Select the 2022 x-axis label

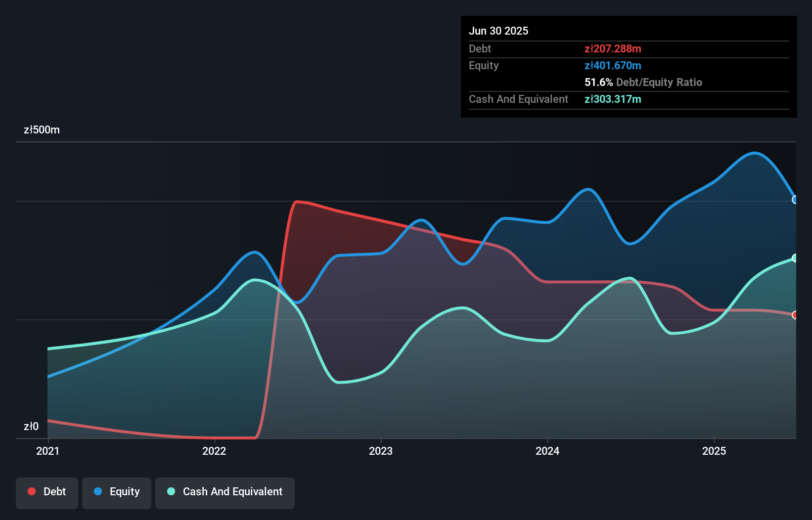tap(214, 451)
